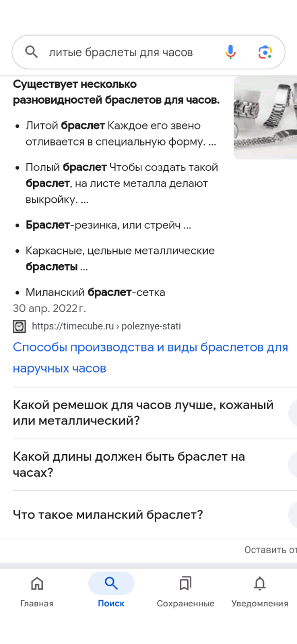Open the timecube.ru poleznye-stati URL
Screen dimensions: 297x644
click(106, 326)
